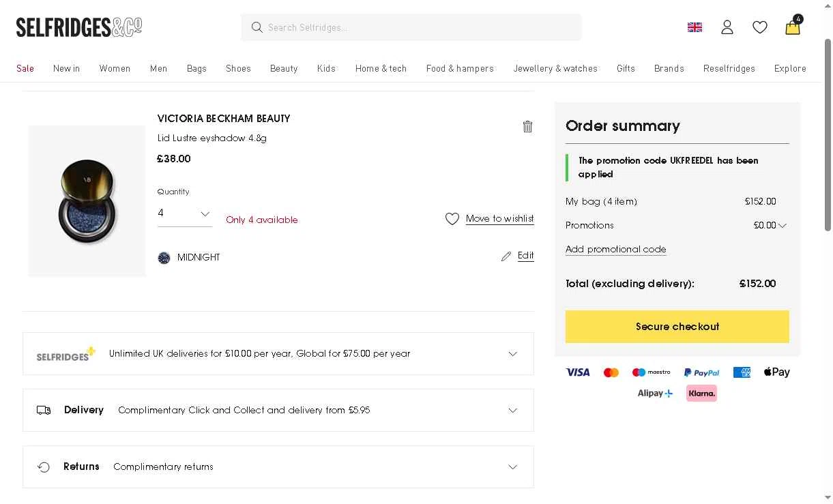Open the account profile icon
The width and height of the screenshot is (833, 504).
(727, 27)
